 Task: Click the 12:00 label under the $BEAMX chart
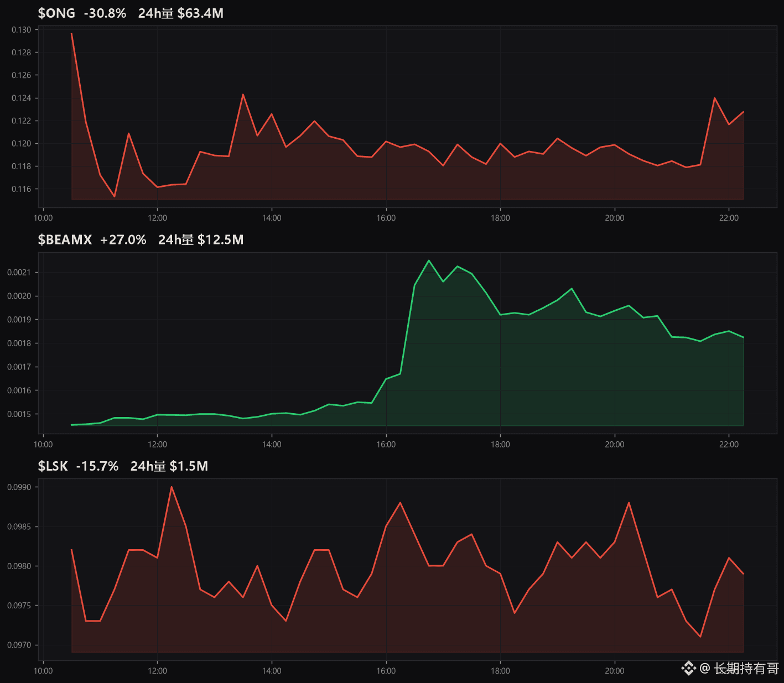point(157,445)
